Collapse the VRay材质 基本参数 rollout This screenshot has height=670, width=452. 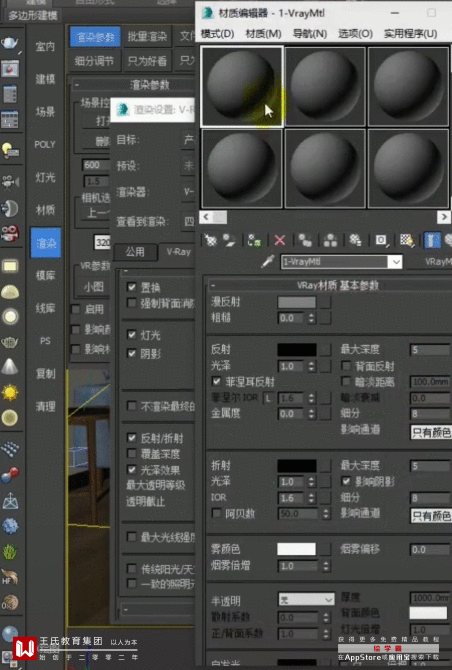(x=328, y=285)
